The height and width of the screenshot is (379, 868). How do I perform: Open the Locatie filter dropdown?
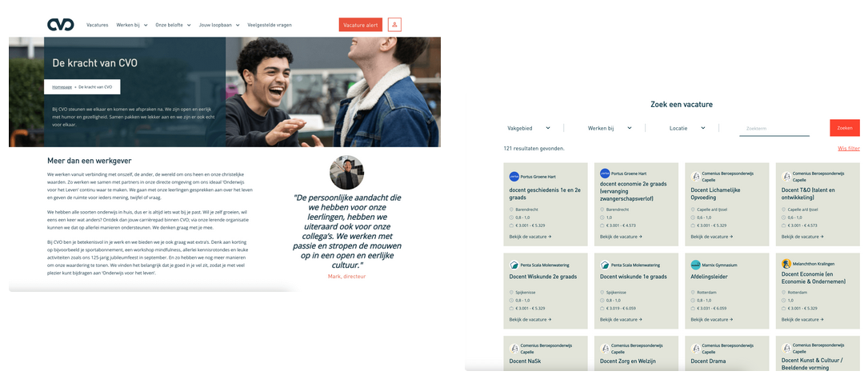pos(687,128)
